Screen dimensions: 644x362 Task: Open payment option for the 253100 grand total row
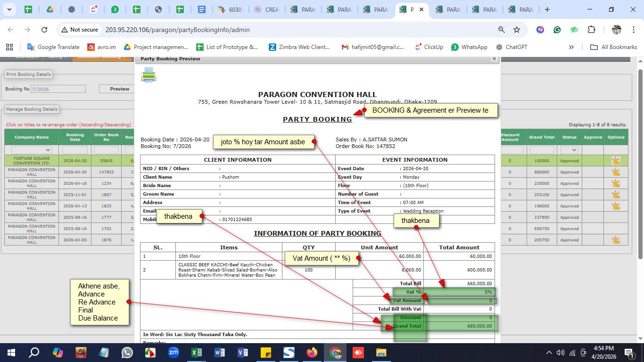[616, 195]
